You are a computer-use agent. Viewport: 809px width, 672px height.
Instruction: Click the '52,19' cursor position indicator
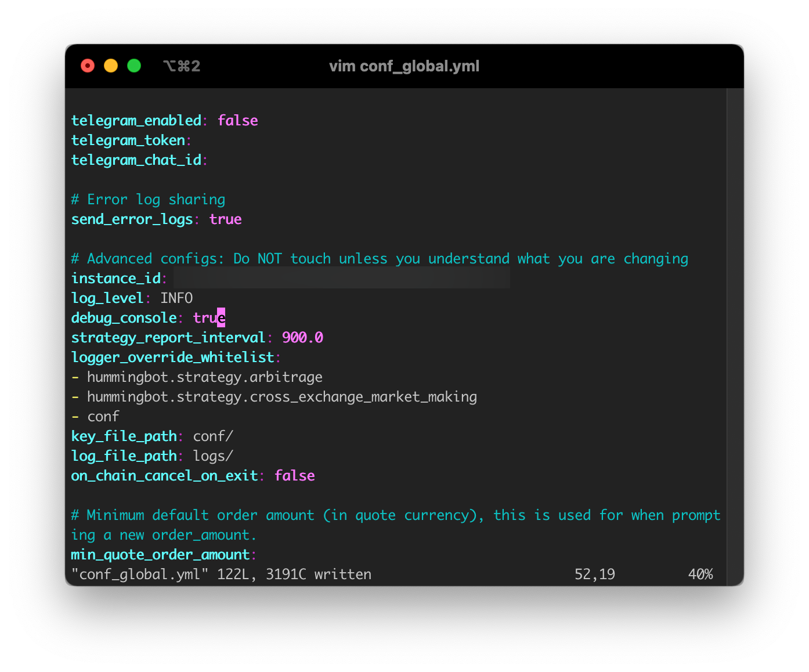[x=595, y=575]
